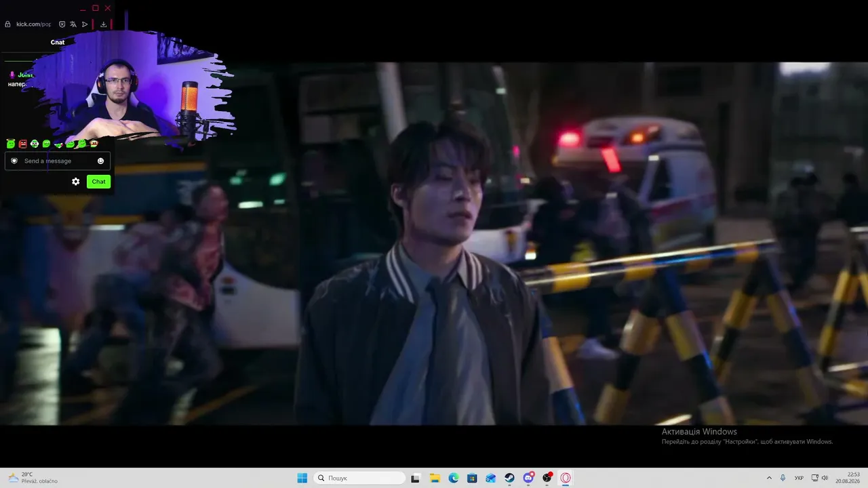Viewport: 868px width, 488px height.
Task: Open chat settings gear icon
Action: click(76, 182)
